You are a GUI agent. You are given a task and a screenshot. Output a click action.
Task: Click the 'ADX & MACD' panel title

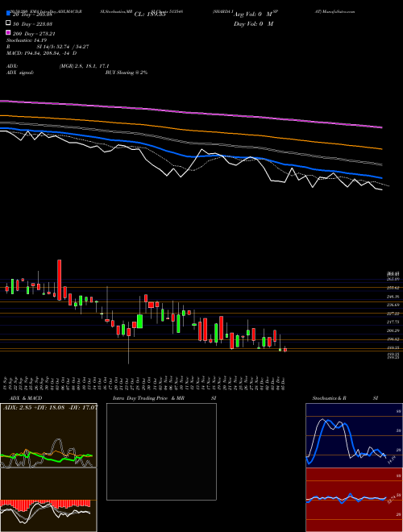point(26,398)
